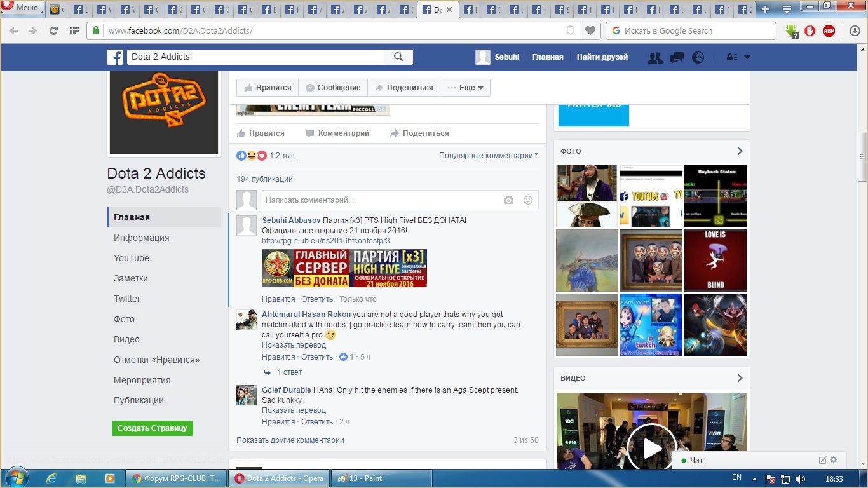The width and height of the screenshot is (868, 488).
Task: Open emoji picker in comment box
Action: [527, 200]
